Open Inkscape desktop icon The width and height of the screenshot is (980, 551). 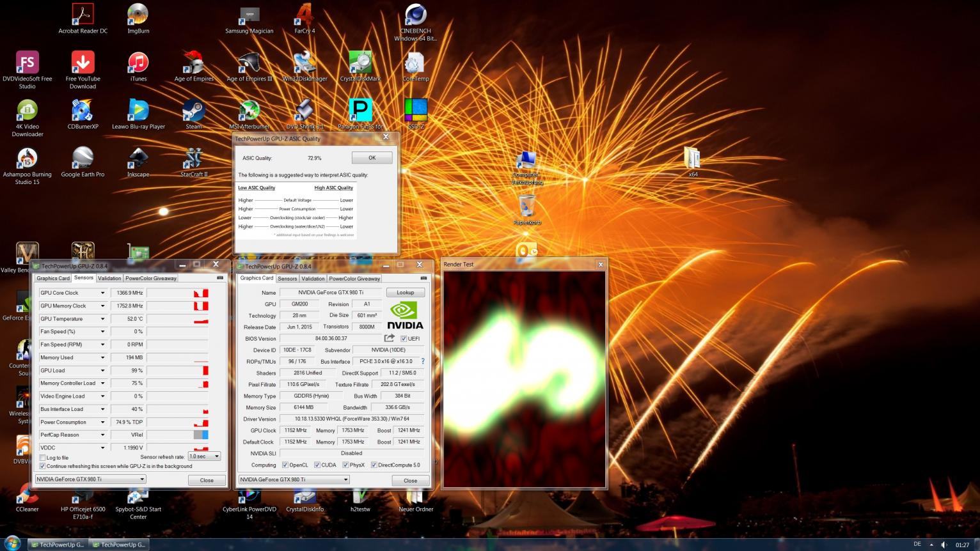tap(138, 162)
